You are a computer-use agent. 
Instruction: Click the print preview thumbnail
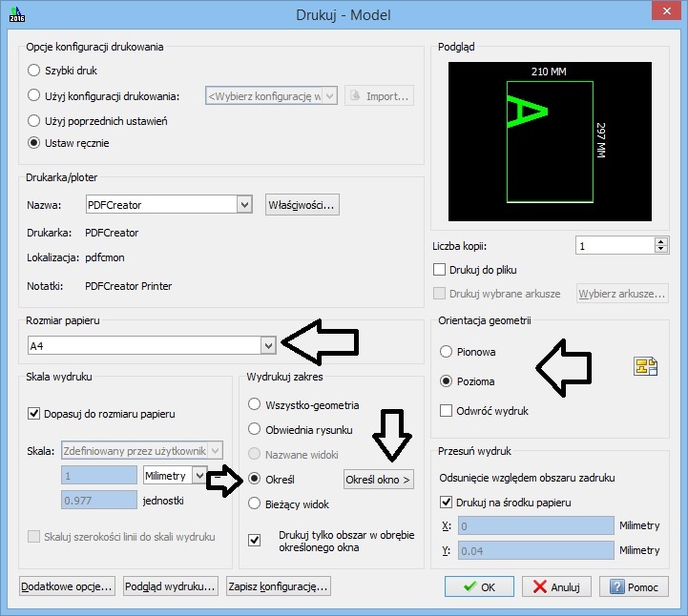tap(550, 141)
